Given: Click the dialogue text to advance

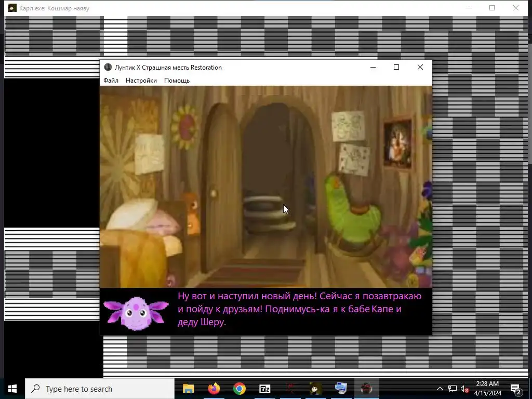Looking at the screenshot, I should pyautogui.click(x=299, y=309).
